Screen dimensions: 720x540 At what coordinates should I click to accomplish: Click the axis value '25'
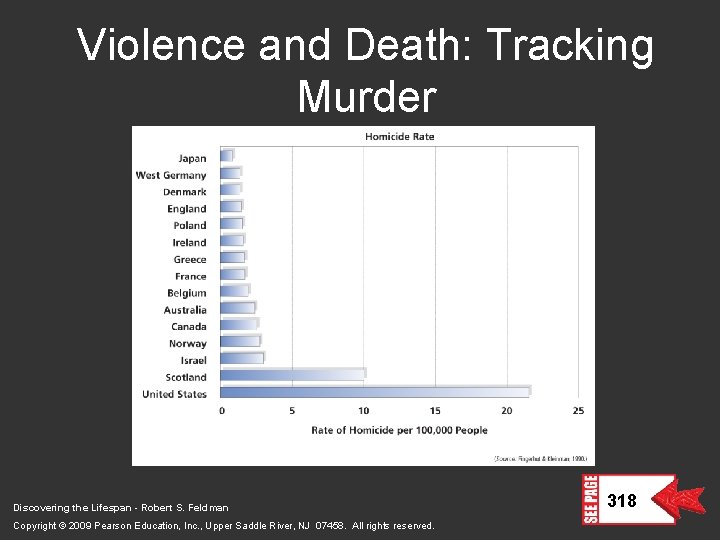[578, 411]
